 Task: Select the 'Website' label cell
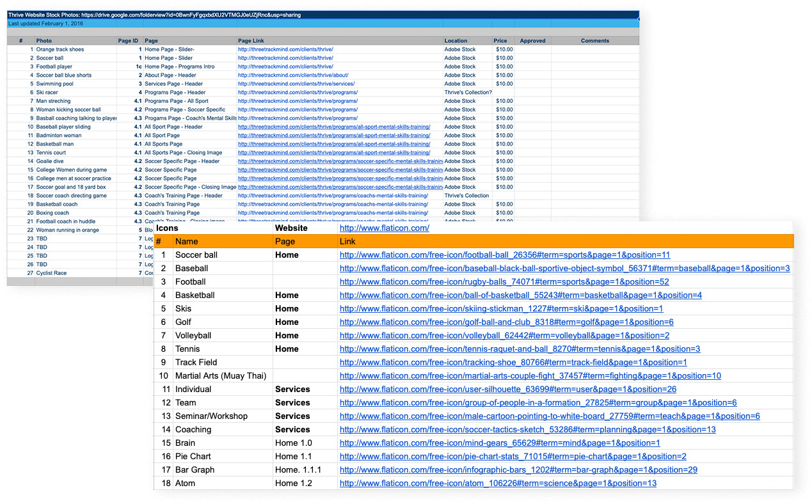tap(305, 228)
